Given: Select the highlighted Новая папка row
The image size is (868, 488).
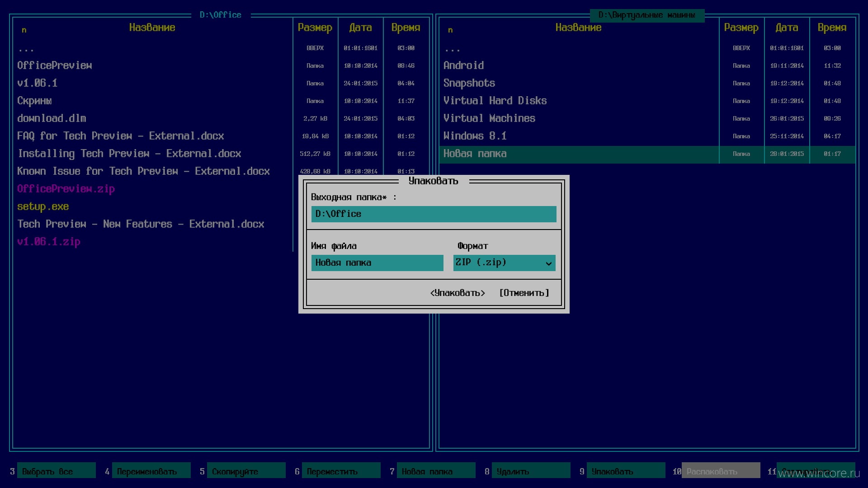Looking at the screenshot, I should (x=647, y=154).
